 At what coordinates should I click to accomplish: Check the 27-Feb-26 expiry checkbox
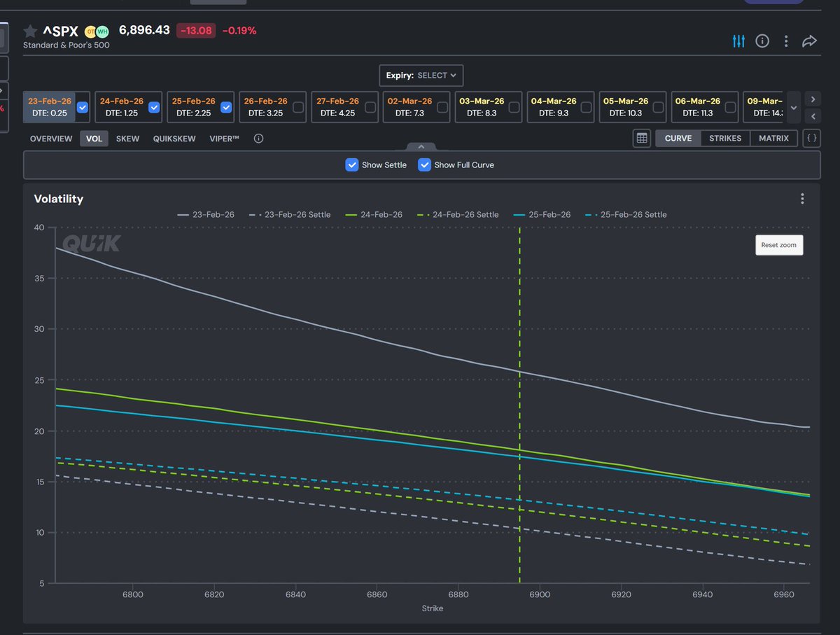(370, 107)
